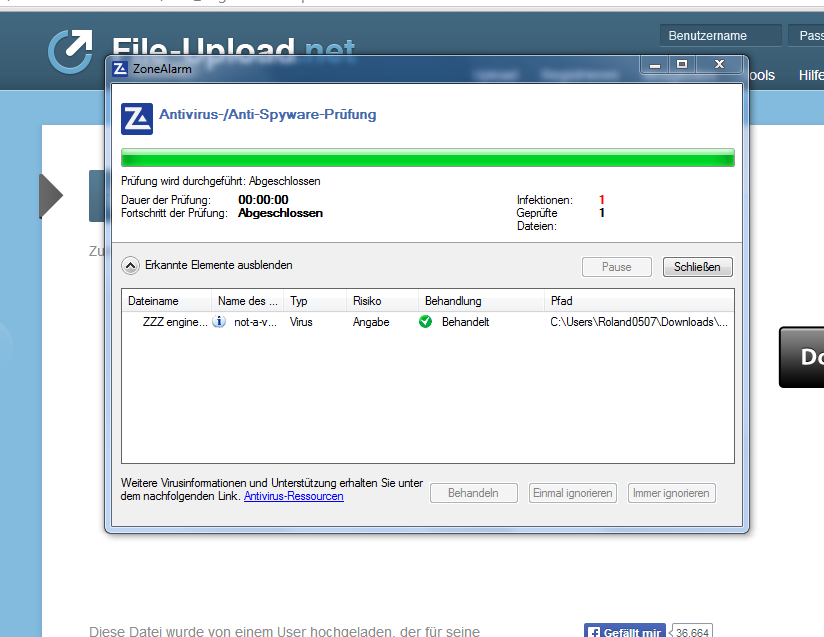Select the ZZZ engine file row
The image size is (824, 637).
click(428, 322)
